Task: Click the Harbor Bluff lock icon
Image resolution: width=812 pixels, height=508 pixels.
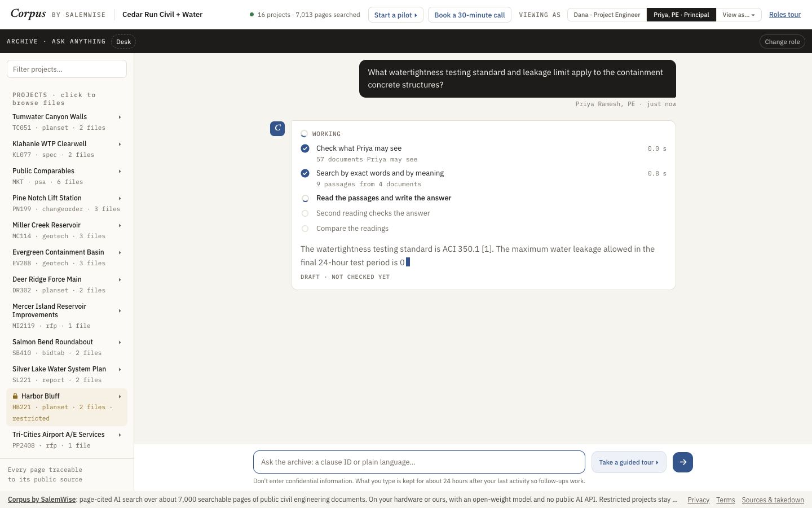Action: tap(15, 396)
